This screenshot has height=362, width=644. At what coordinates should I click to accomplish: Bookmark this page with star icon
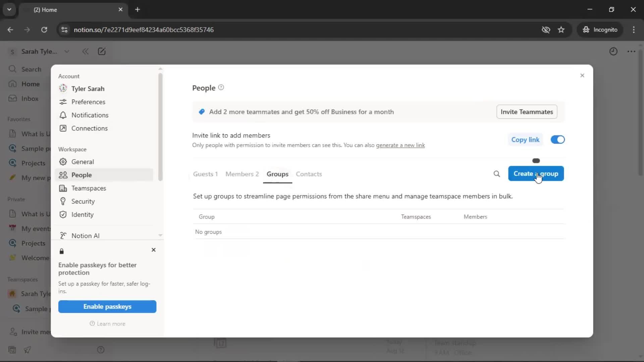point(561,29)
